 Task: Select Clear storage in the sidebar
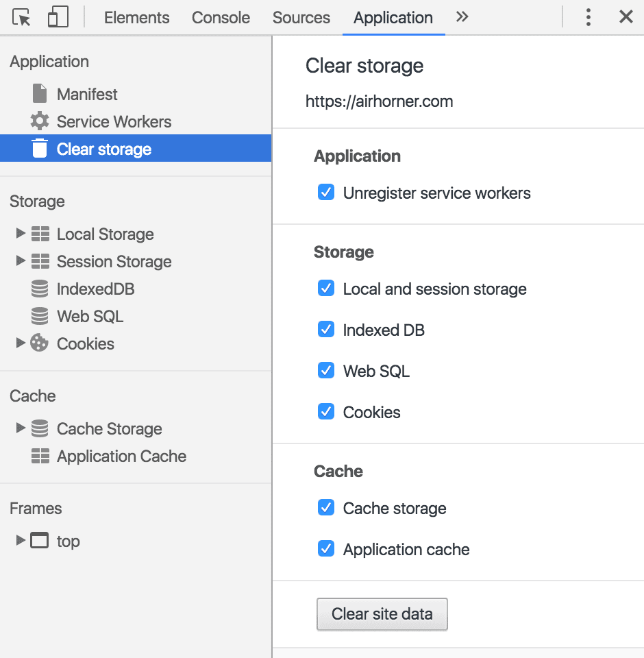(104, 149)
